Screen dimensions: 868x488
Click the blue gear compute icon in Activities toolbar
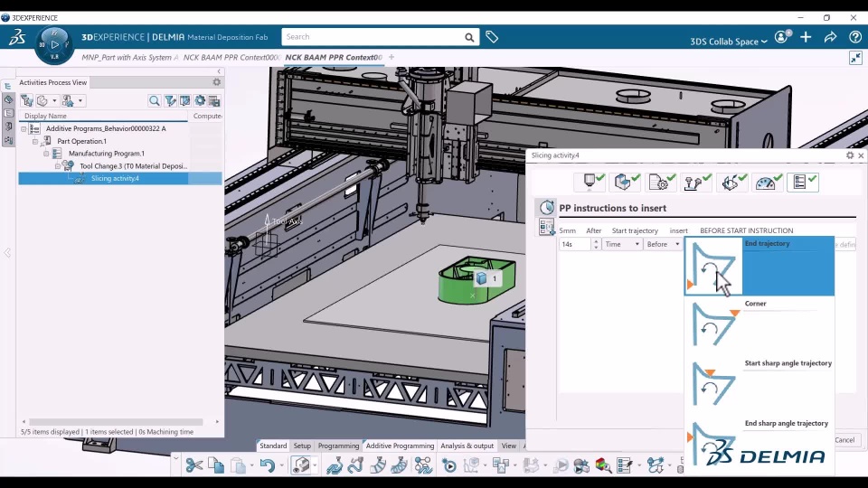pyautogui.click(x=199, y=100)
